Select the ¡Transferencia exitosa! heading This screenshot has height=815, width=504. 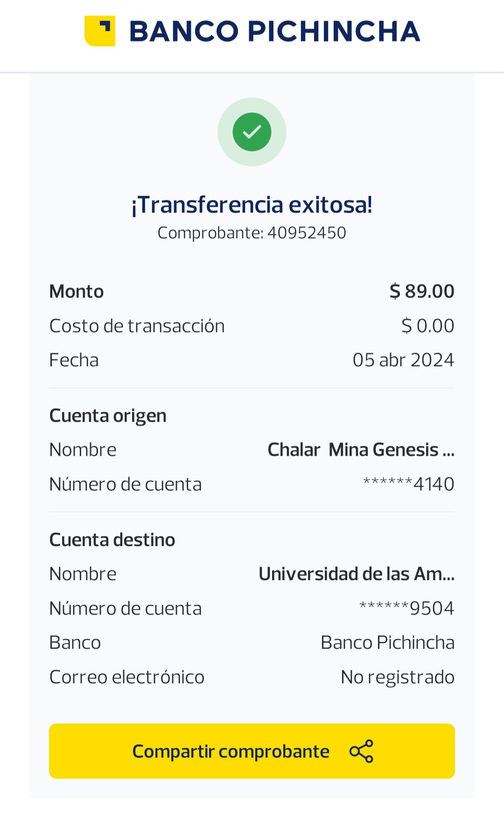252,205
